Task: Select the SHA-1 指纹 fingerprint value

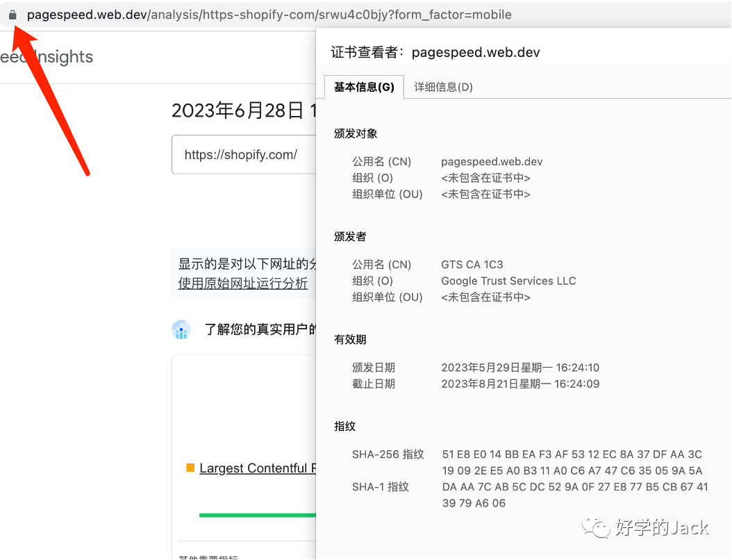Action: pyautogui.click(x=575, y=495)
